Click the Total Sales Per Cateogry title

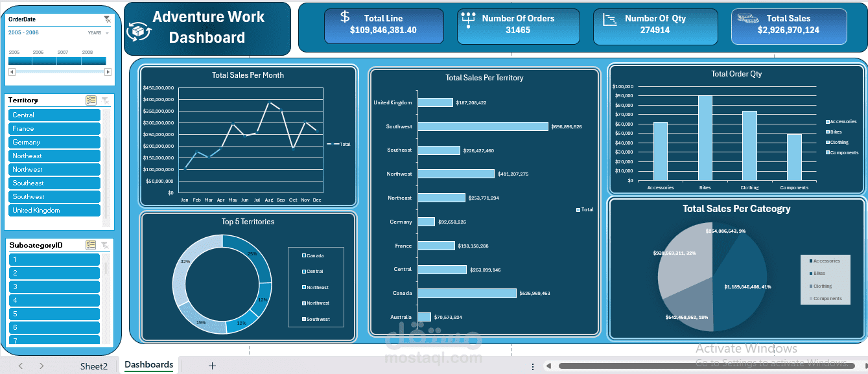[736, 209]
